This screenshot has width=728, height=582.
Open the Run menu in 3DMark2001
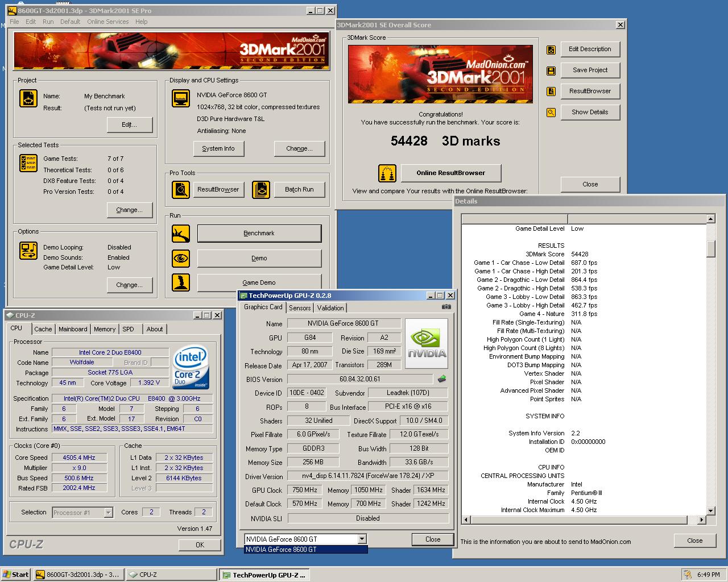[x=48, y=22]
